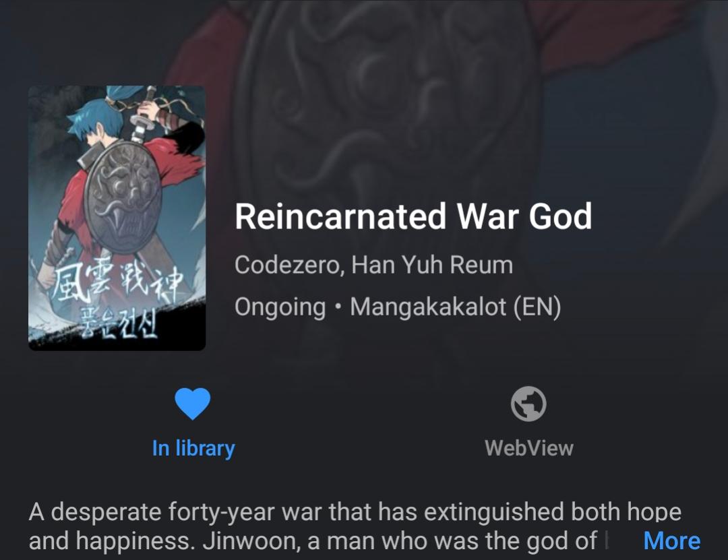This screenshot has width=728, height=560.
Task: Tap artist name Han Yuh Reum
Action: tap(432, 265)
